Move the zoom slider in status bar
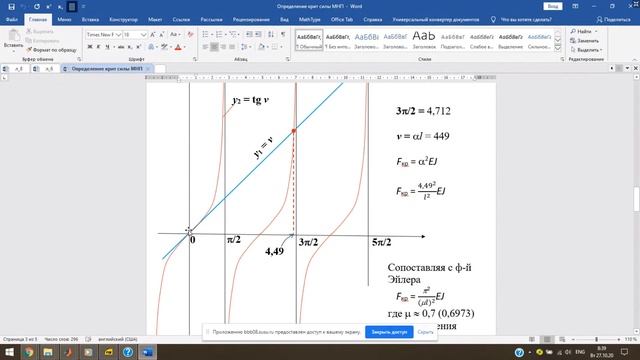Image resolution: width=640 pixels, height=360 pixels. pos(596,339)
